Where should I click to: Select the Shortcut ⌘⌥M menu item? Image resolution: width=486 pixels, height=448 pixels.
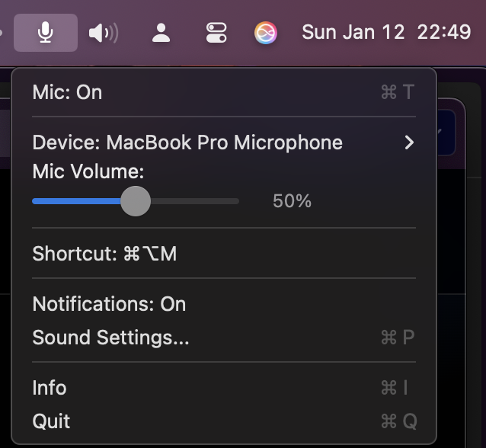(224, 254)
